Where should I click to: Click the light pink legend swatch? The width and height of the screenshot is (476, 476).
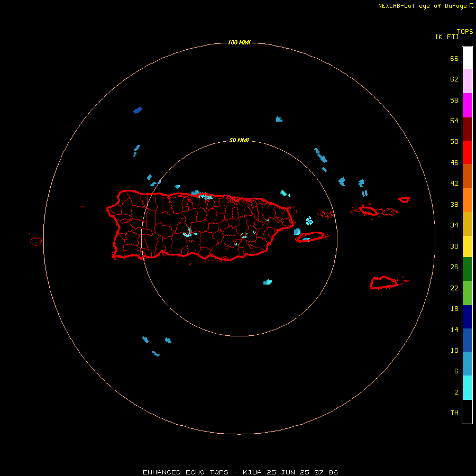[x=467, y=81]
